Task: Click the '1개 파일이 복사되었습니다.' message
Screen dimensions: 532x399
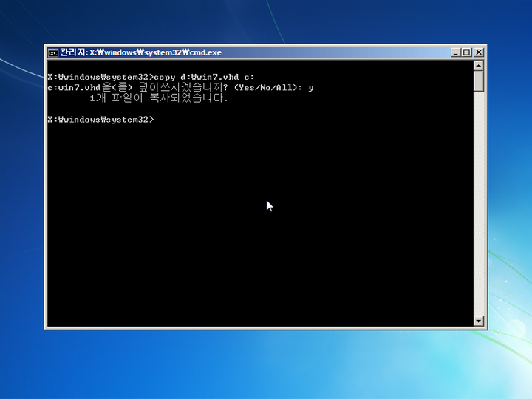Action: coord(159,98)
